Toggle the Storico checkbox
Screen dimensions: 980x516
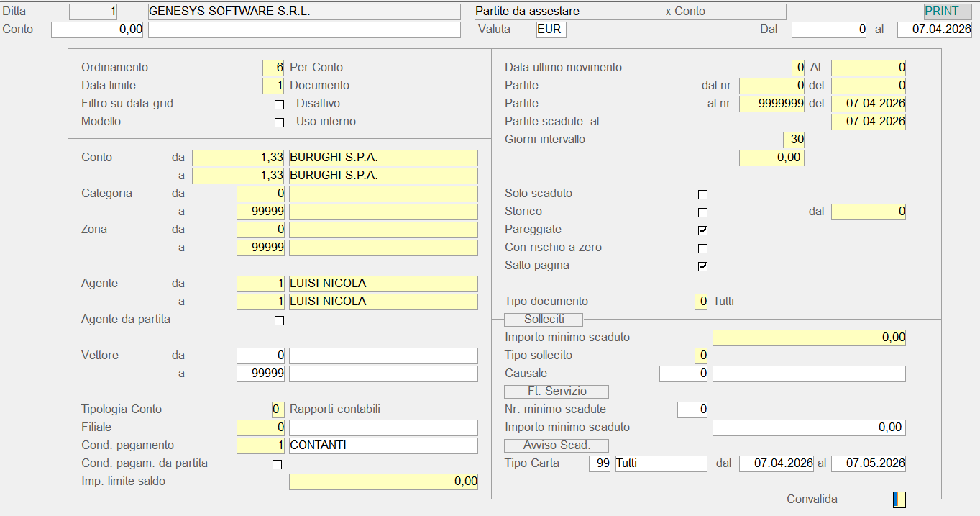[702, 212]
